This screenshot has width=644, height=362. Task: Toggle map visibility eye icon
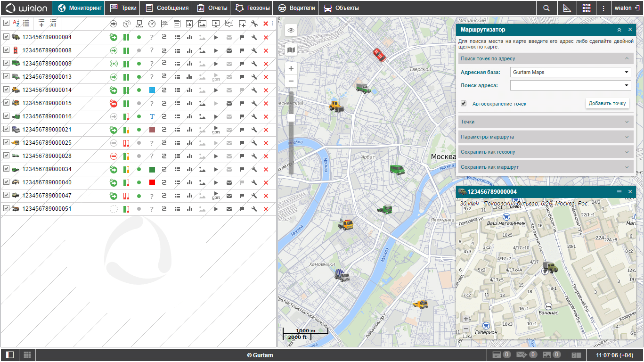[291, 31]
